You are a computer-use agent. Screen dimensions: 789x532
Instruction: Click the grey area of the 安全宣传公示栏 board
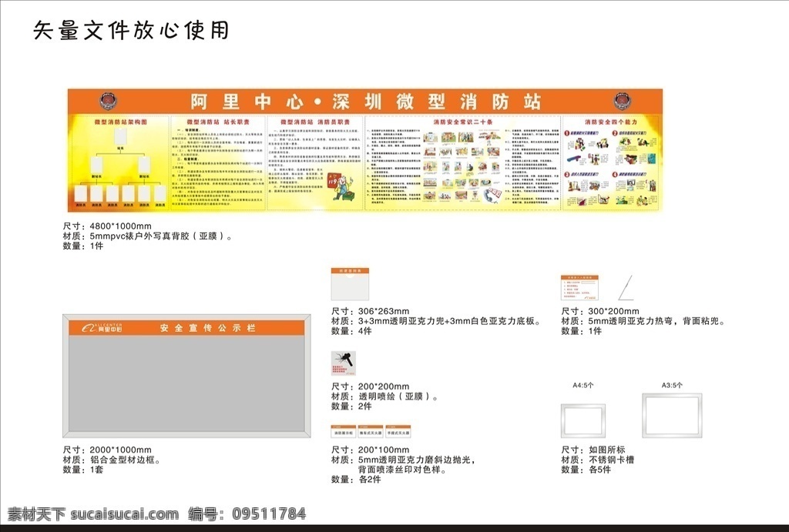pyautogui.click(x=186, y=383)
